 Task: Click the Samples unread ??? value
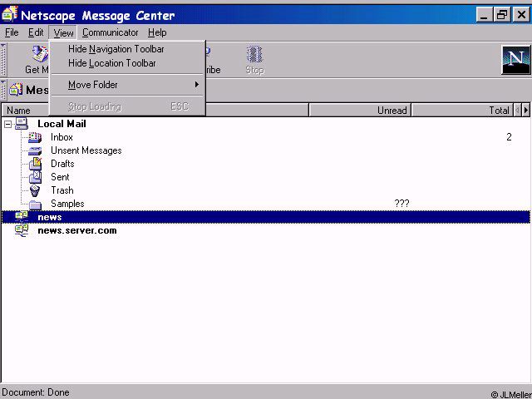(401, 204)
